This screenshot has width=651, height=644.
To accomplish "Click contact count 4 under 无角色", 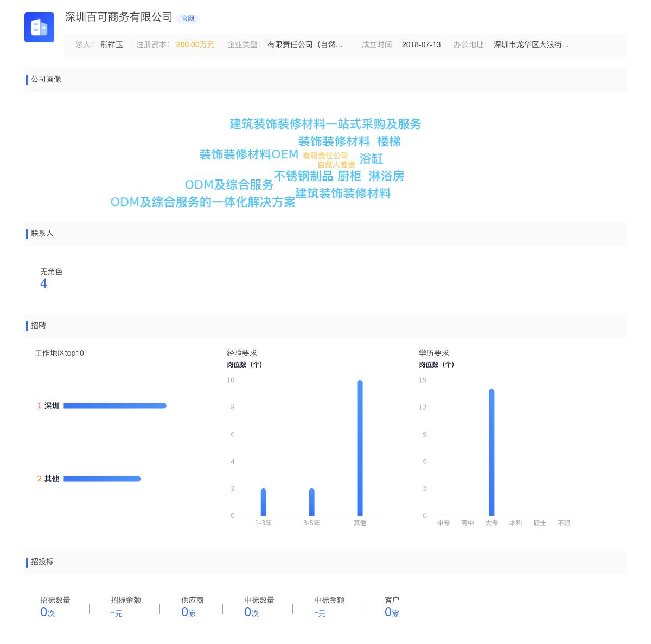I will [x=43, y=284].
